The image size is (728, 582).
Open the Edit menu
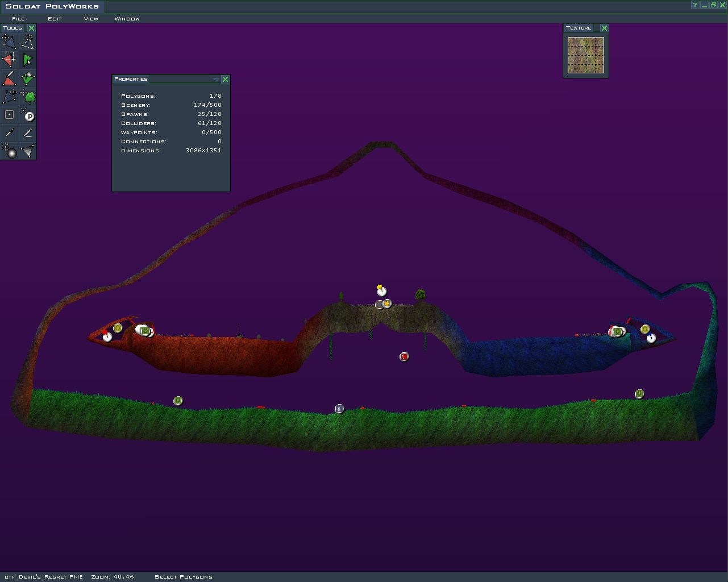point(55,19)
